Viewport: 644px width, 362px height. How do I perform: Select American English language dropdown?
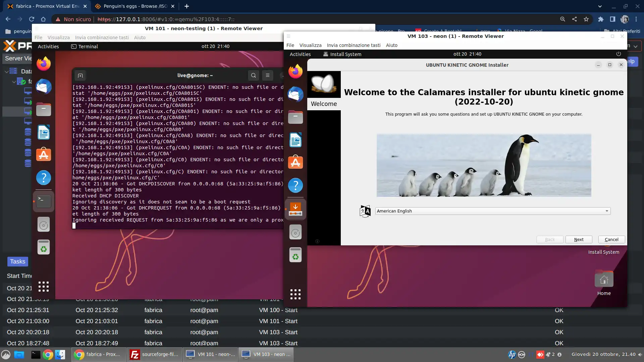(493, 210)
